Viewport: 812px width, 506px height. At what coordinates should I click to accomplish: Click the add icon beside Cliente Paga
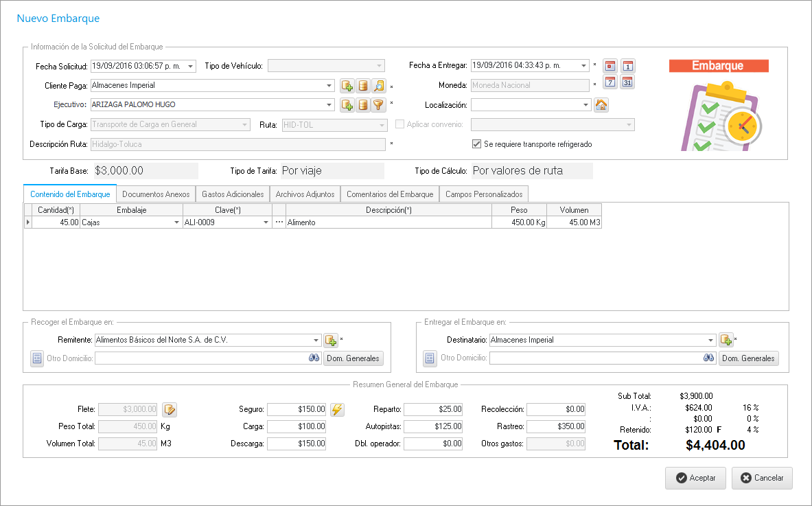347,86
